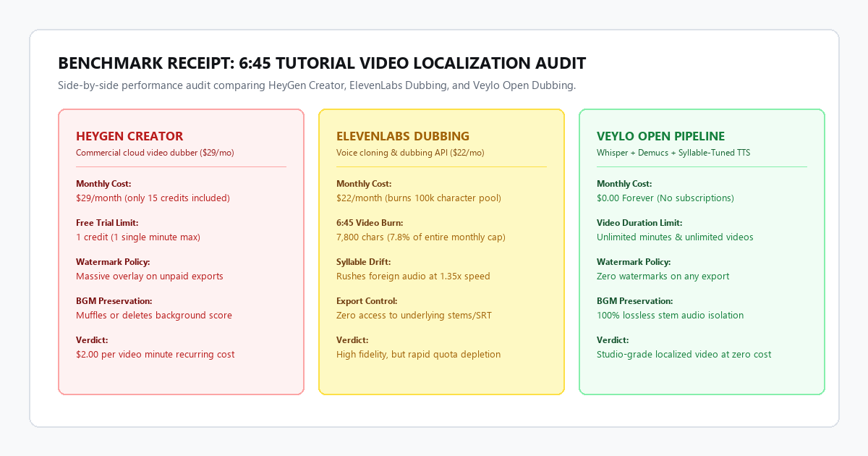Select "Verdict:" label in the ElevenLabs card
The height and width of the screenshot is (456, 868).
pyautogui.click(x=352, y=340)
